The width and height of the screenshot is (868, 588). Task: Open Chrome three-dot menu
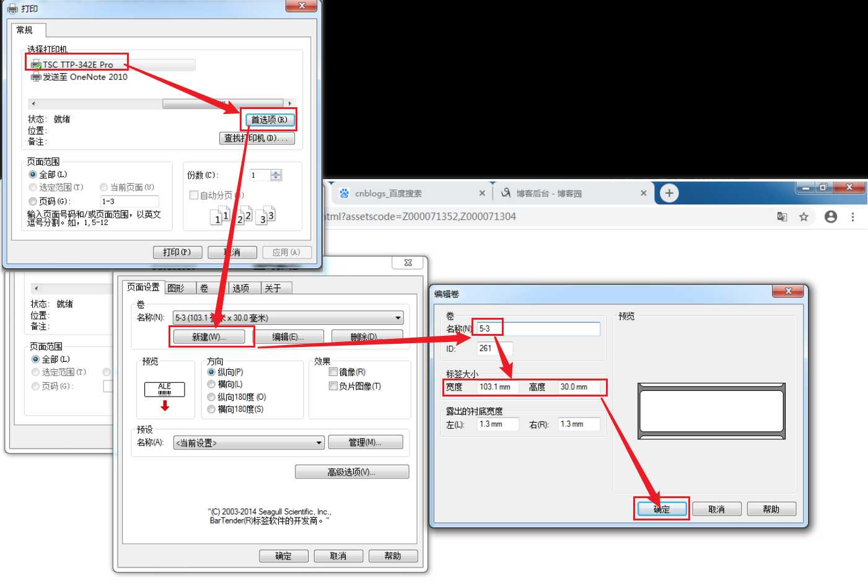(x=853, y=217)
